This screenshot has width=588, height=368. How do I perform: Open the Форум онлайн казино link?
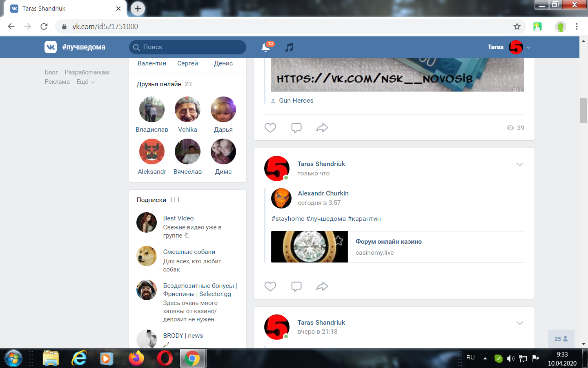click(389, 242)
